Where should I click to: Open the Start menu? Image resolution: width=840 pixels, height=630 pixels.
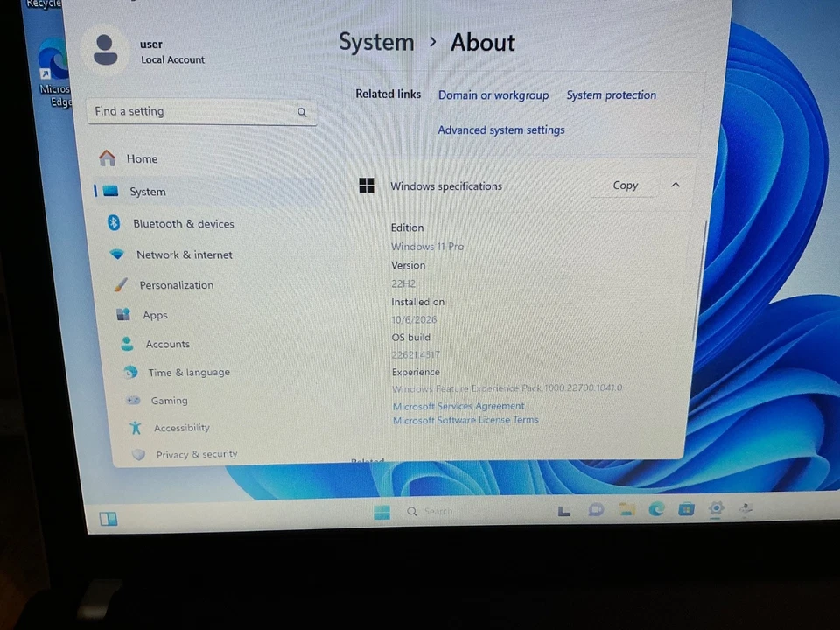pyautogui.click(x=382, y=512)
